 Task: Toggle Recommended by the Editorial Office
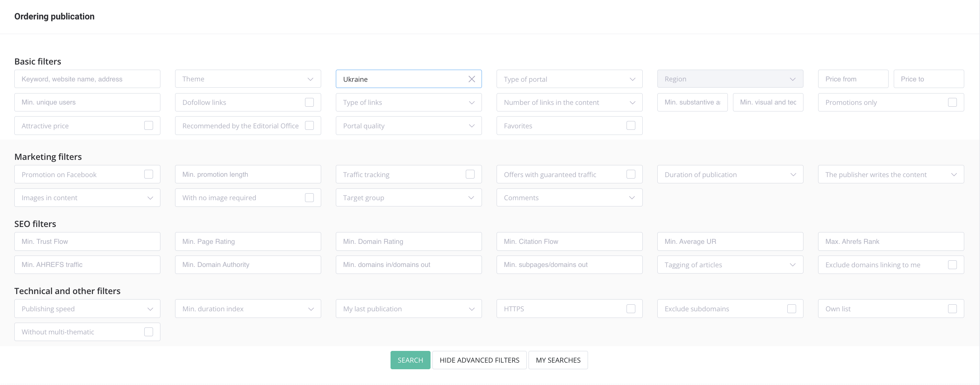pos(309,125)
